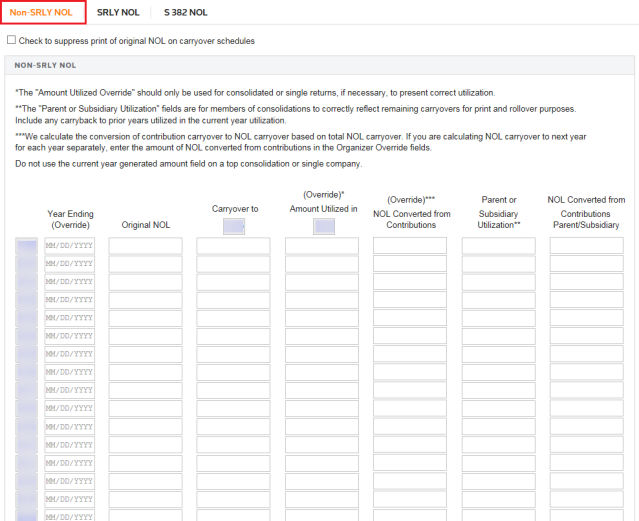Click the second row Year Ending date field

pyautogui.click(x=69, y=264)
